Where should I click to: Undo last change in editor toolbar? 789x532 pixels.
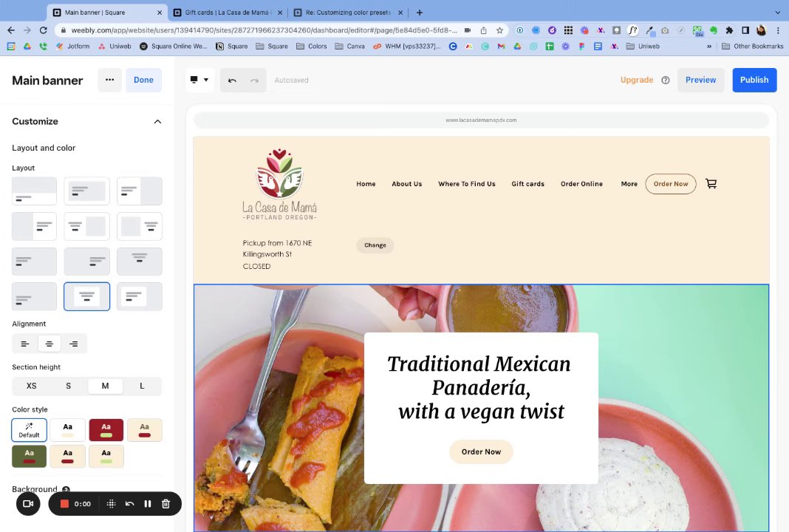click(x=232, y=80)
